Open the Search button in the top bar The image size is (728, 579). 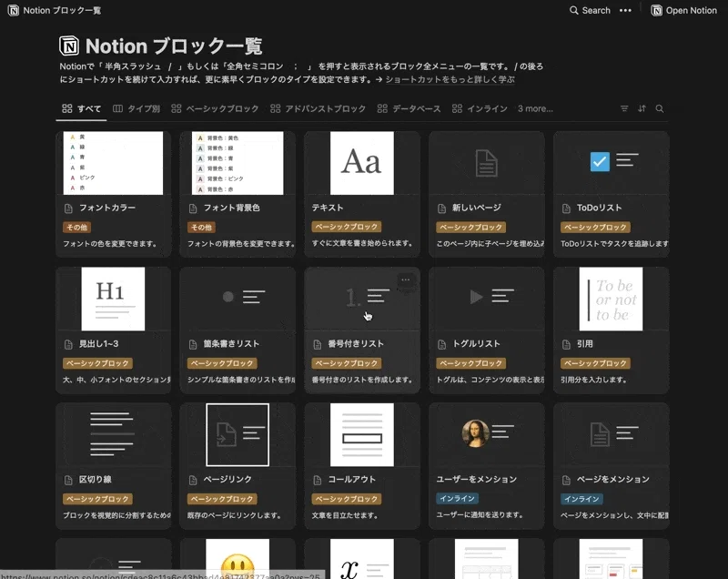point(590,10)
